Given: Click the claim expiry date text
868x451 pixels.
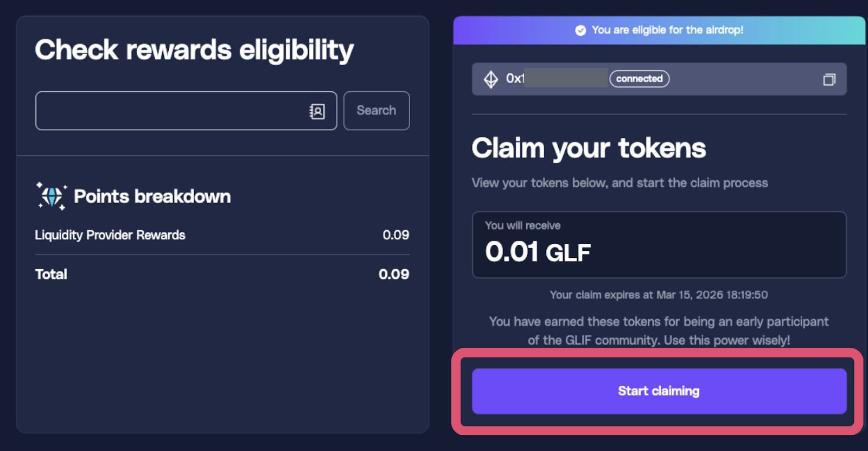Looking at the screenshot, I should (x=659, y=295).
